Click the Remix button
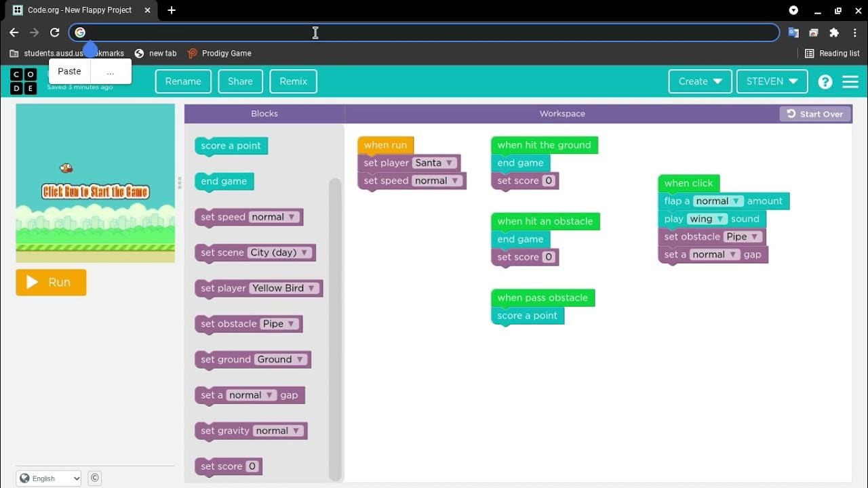Screen dimensions: 868x488 click(x=293, y=81)
